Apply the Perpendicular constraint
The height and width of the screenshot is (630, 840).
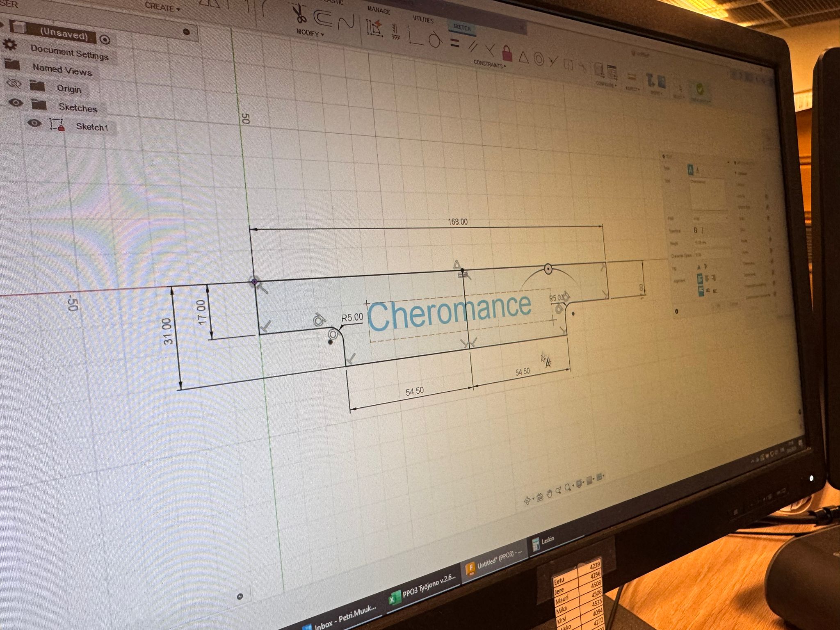pos(490,50)
